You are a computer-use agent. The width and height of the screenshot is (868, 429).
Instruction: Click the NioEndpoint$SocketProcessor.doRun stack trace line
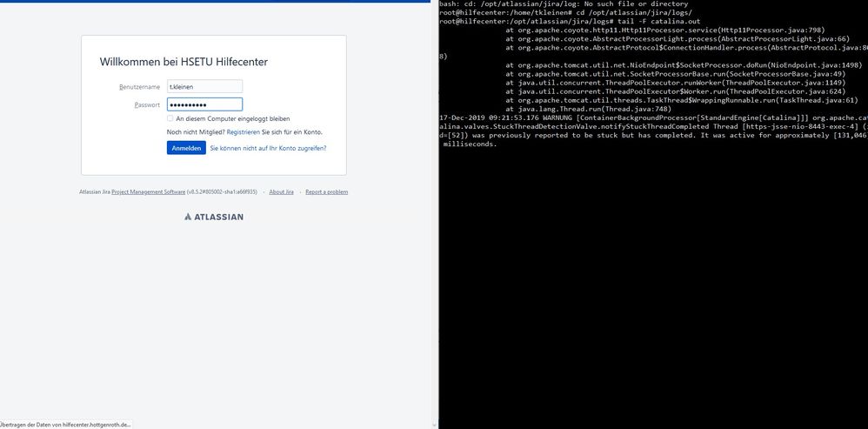coord(684,64)
